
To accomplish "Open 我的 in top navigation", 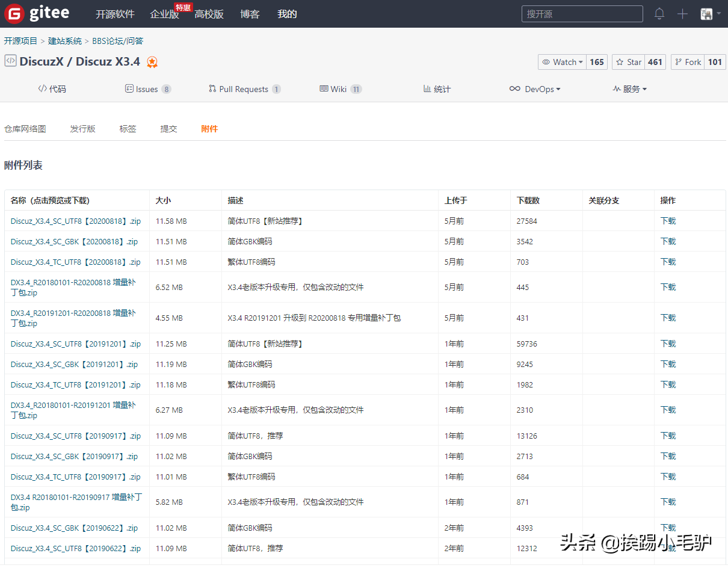I will 287,14.
